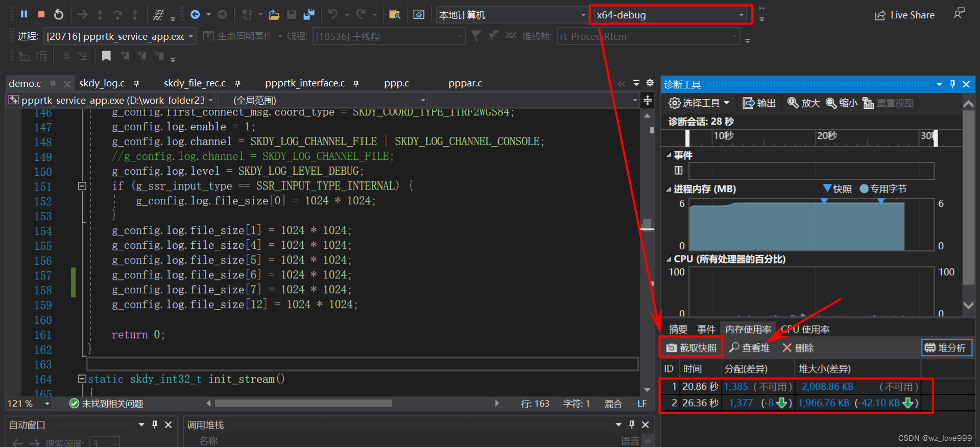
Task: Pause debugging with the Break All icon
Action: pyautogui.click(x=24, y=14)
